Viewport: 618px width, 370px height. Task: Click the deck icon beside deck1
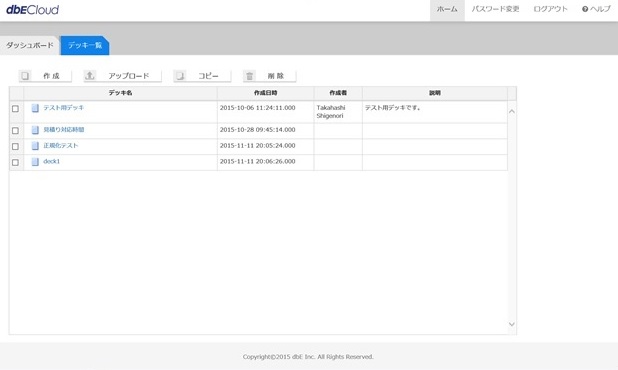pyautogui.click(x=35, y=162)
